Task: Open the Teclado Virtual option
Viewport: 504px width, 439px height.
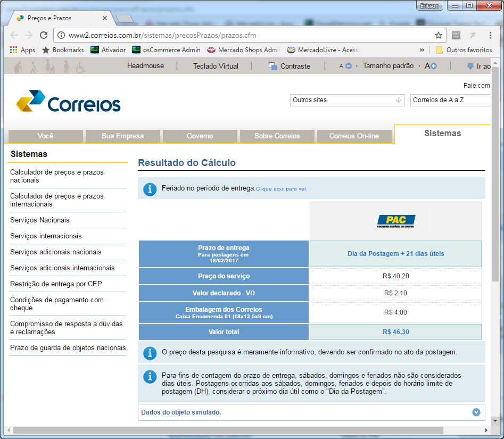Action: point(216,66)
